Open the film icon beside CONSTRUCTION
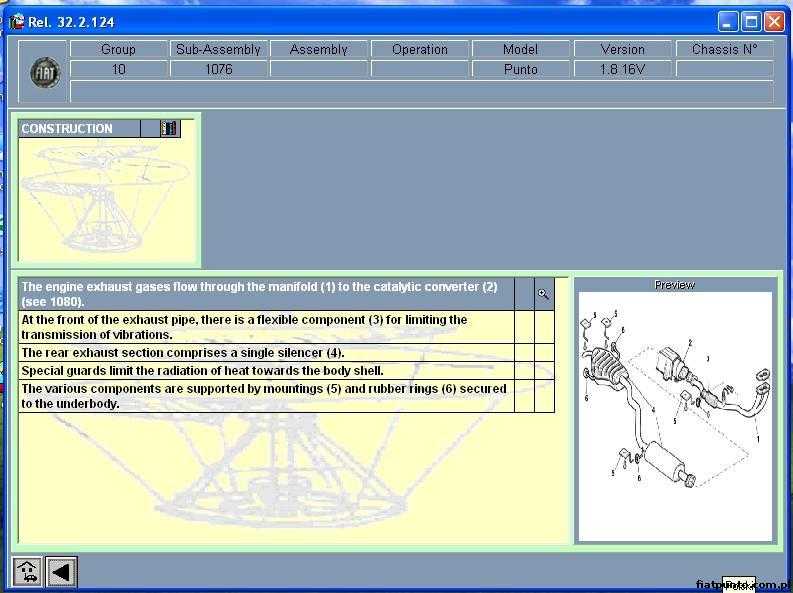 169,128
